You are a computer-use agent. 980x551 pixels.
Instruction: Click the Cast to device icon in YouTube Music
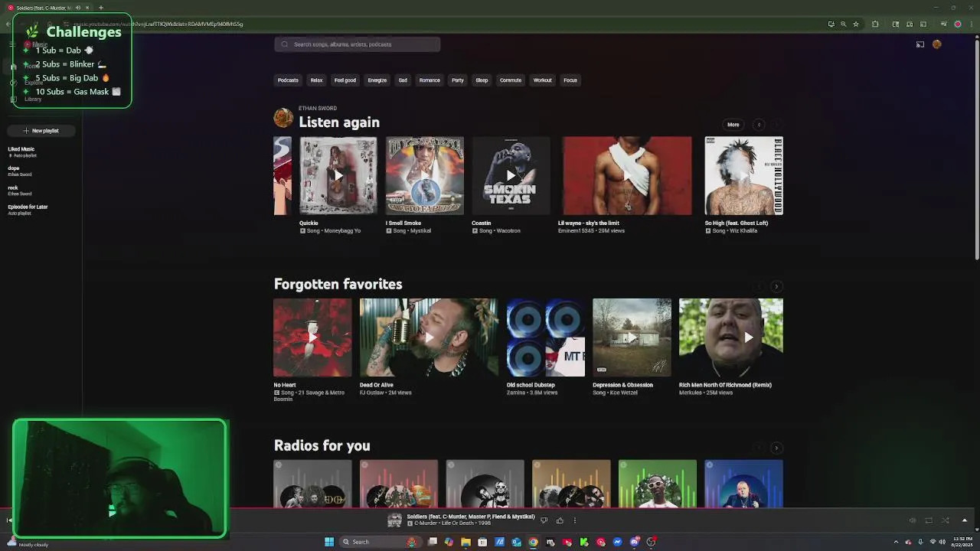(920, 44)
